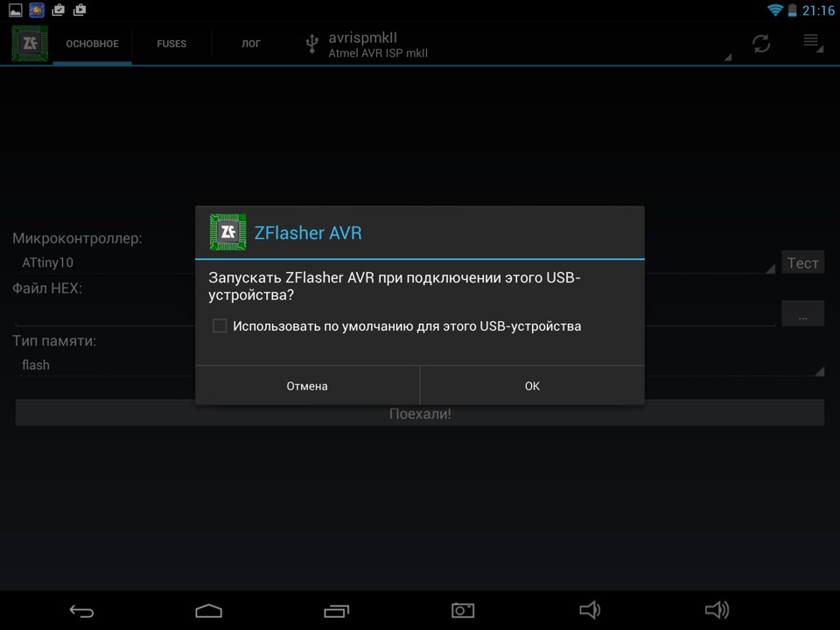Tap the refresh programmer icon
Viewport: 840px width, 630px height.
pos(761,44)
